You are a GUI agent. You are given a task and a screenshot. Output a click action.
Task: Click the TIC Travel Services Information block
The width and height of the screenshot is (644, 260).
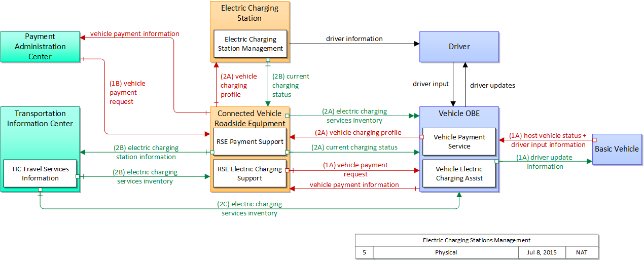tap(40, 173)
